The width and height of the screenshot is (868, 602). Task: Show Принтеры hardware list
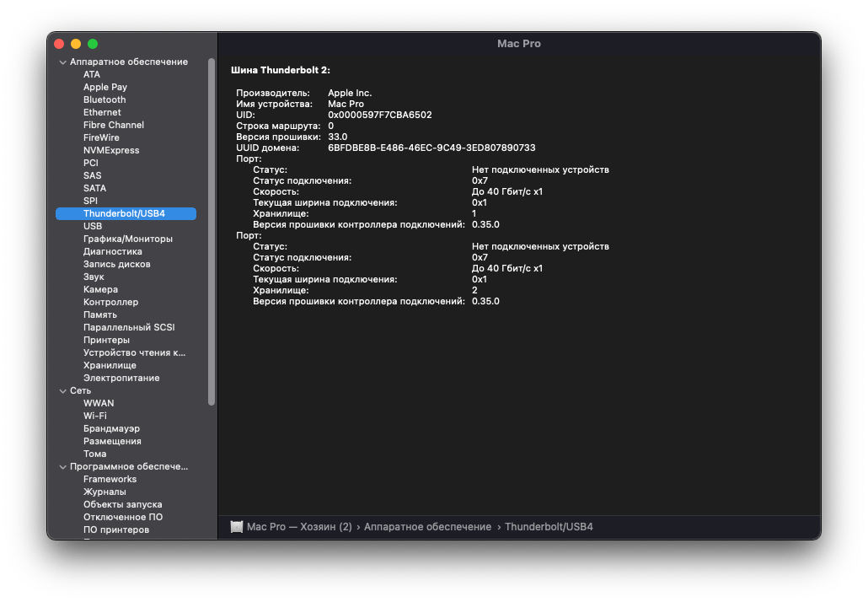click(x=106, y=340)
